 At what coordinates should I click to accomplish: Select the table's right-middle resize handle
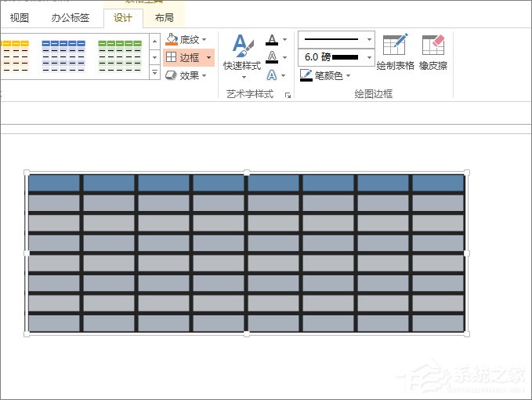pyautogui.click(x=467, y=253)
